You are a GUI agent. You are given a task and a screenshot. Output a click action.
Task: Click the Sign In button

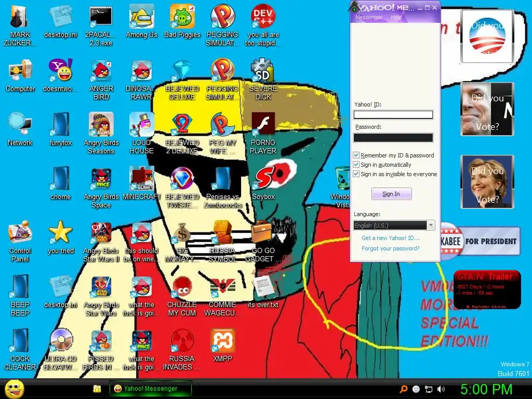coord(391,194)
